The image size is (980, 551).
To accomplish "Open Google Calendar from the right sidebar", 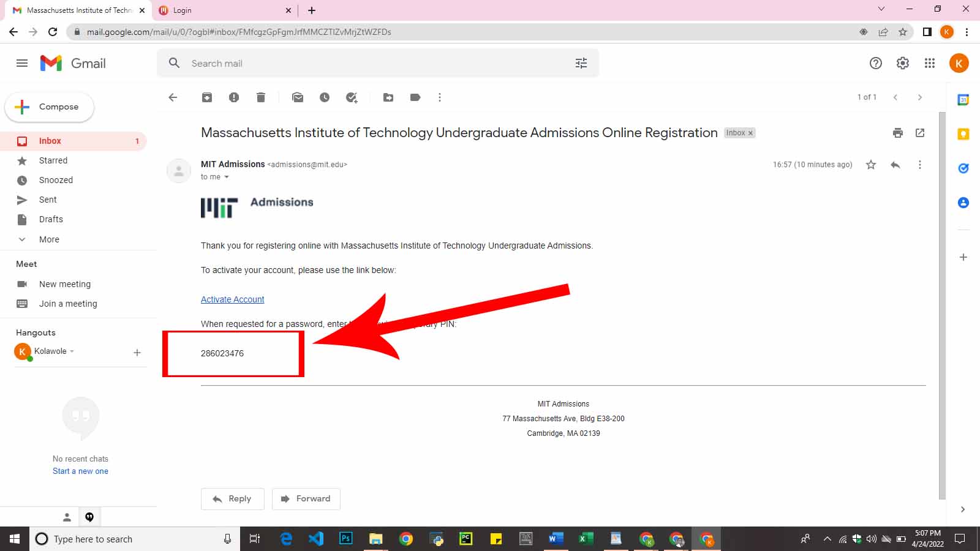I will tap(963, 100).
